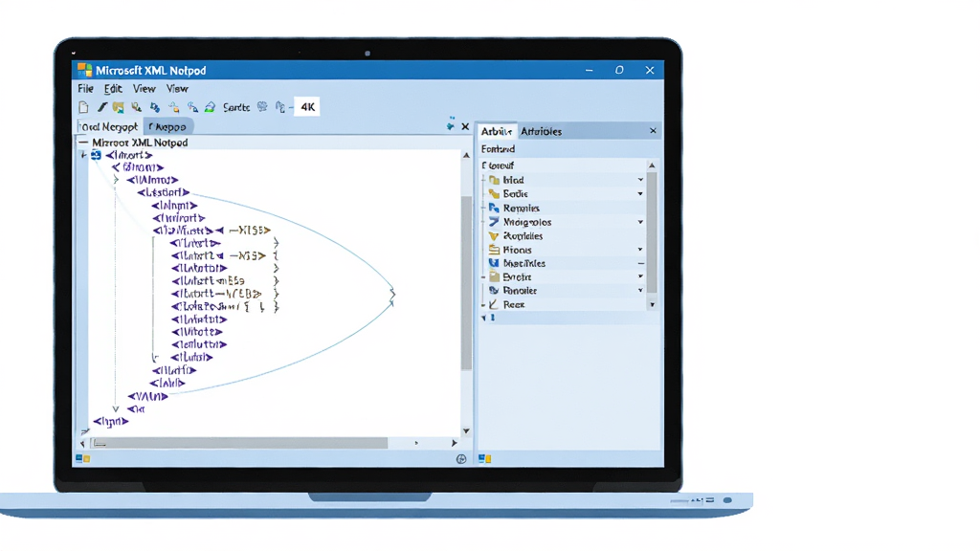Select the <VAIn> closing tag in the tree
The height and width of the screenshot is (551, 980).
[x=147, y=396]
